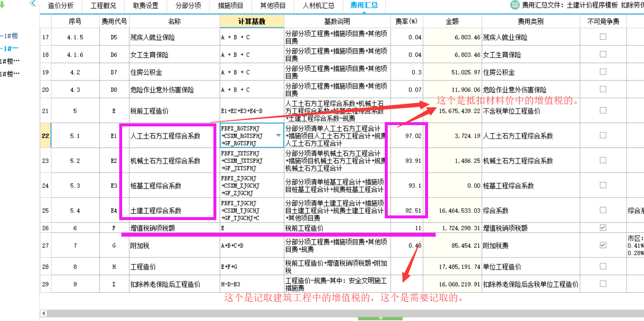This screenshot has height=321, width=644.
Task: Click the 费用代号 column header
Action: click(114, 21)
